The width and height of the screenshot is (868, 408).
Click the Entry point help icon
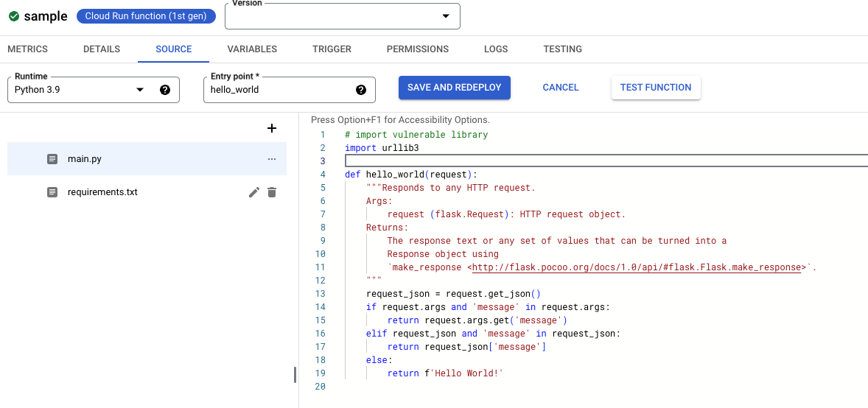pos(361,90)
